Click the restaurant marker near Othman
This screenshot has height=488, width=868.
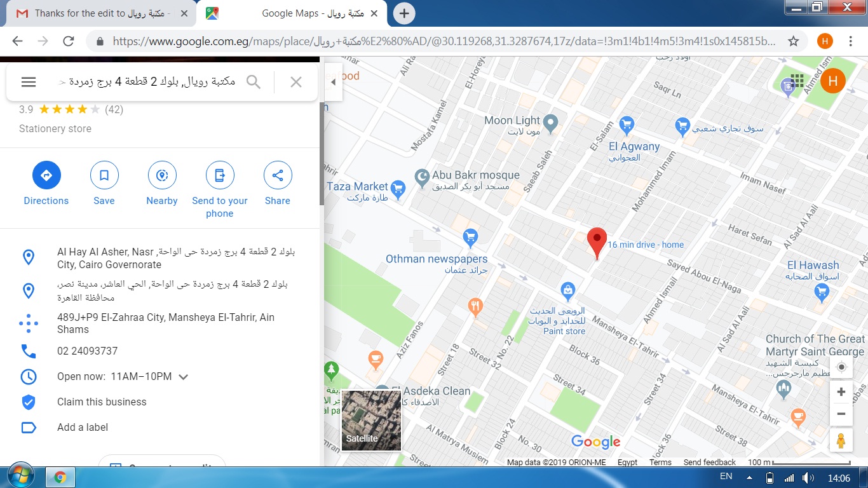point(476,307)
